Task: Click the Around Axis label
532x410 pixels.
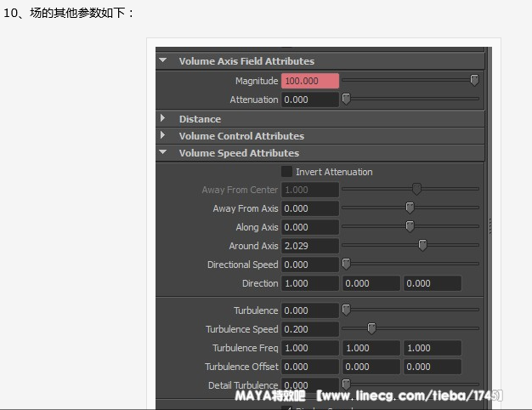Action: click(253, 246)
